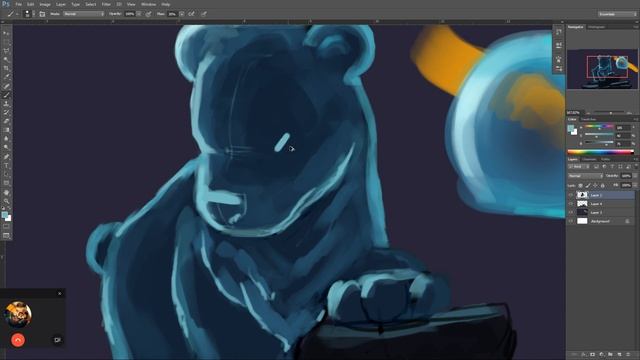Screen dimensions: 640x360
Task: Toggle the Brush panel from options bar
Action: tap(42, 14)
